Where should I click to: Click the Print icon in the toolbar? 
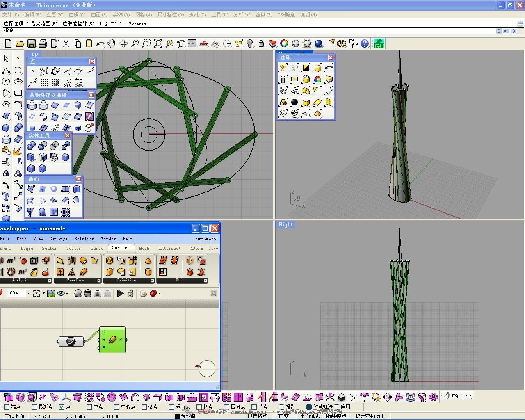[43, 43]
